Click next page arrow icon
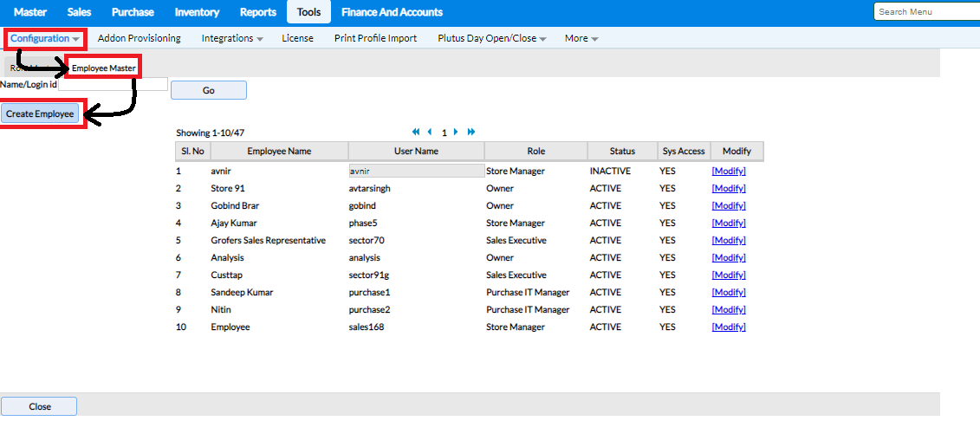Screen dimensions: 980x421 point(457,133)
